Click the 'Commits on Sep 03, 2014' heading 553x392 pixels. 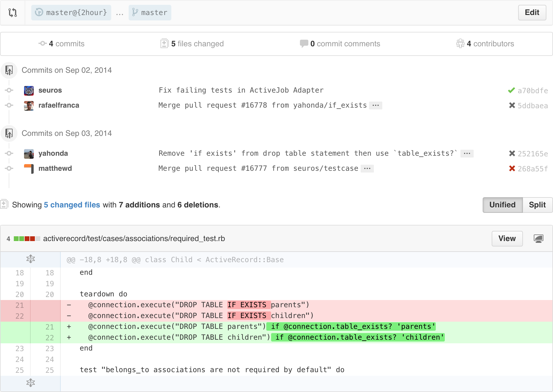pos(67,133)
